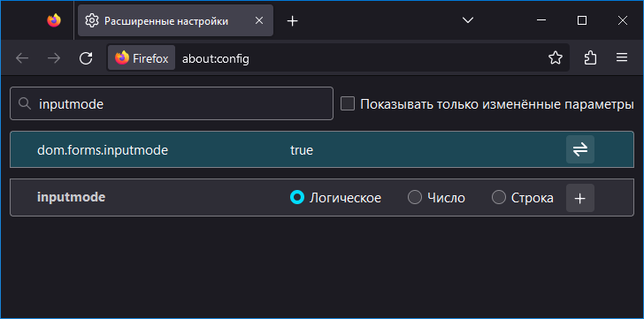Viewport: 644px width, 319px height.
Task: Bookmark this page with star icon
Action: tap(556, 58)
